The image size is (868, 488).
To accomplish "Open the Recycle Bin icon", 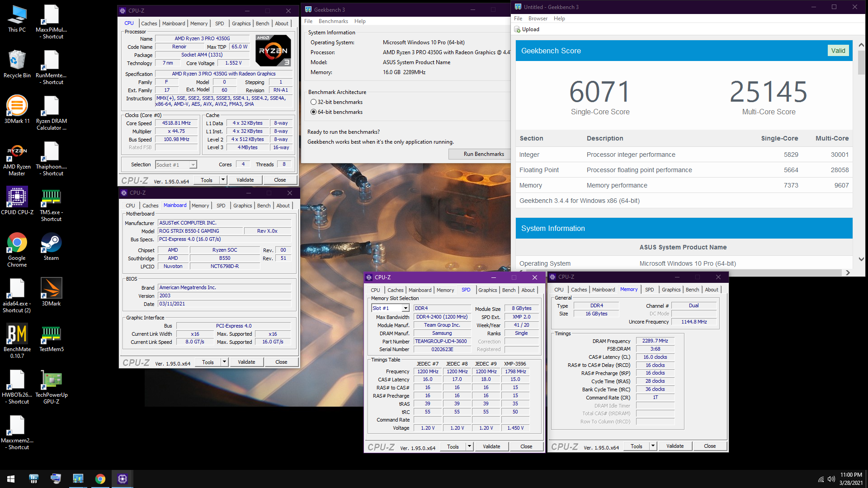I will click(17, 64).
